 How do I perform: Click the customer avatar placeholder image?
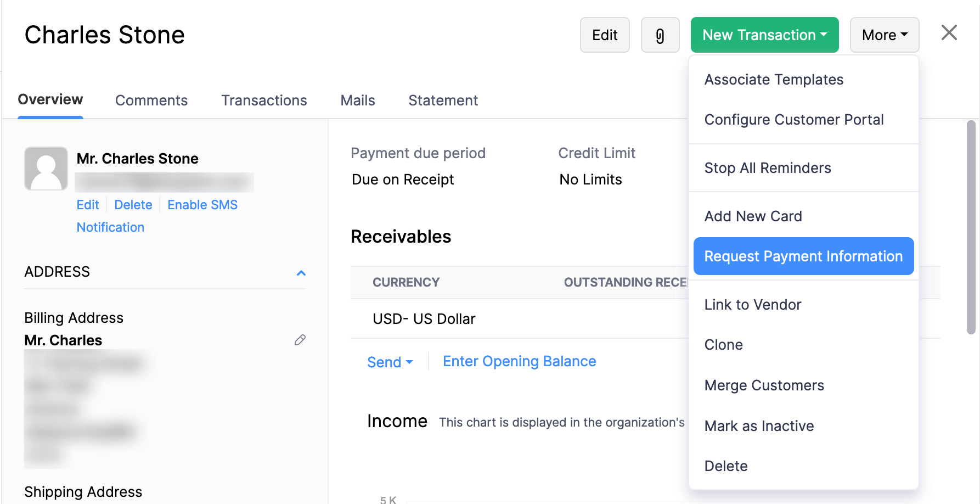coord(46,169)
